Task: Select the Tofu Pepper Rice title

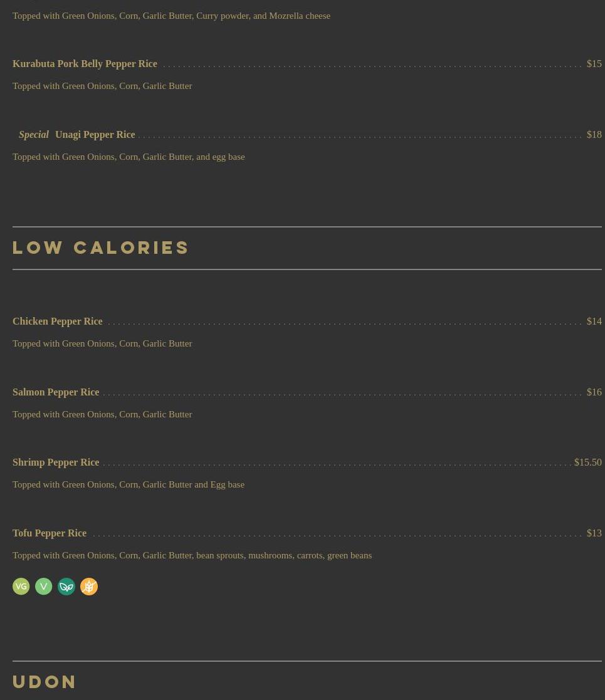Action: (50, 533)
